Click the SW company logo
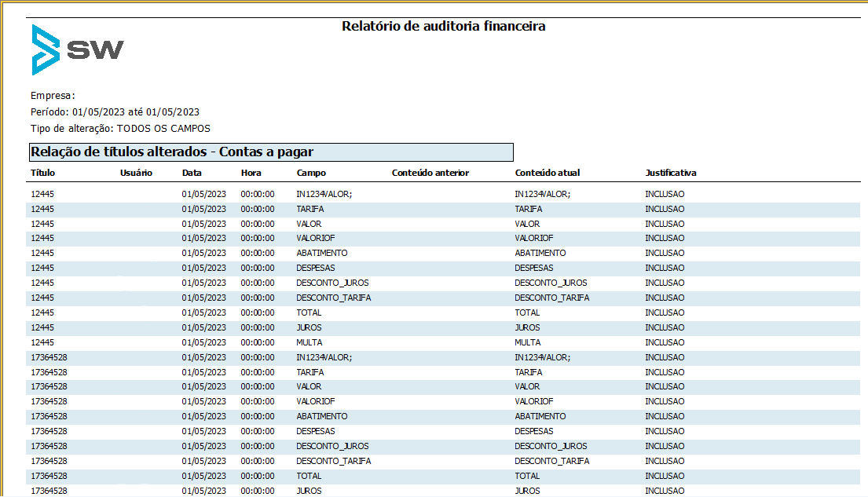 point(78,49)
